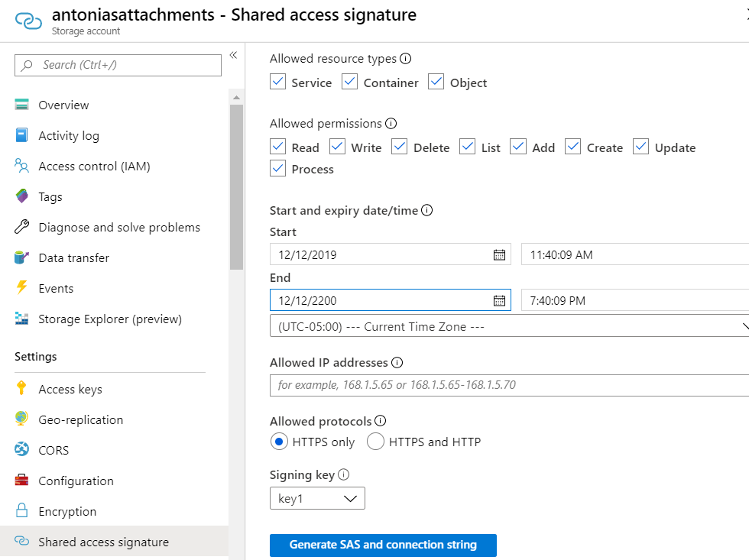This screenshot has height=560, width=749.
Task: Open the Signing key key1 dropdown
Action: [x=317, y=498]
